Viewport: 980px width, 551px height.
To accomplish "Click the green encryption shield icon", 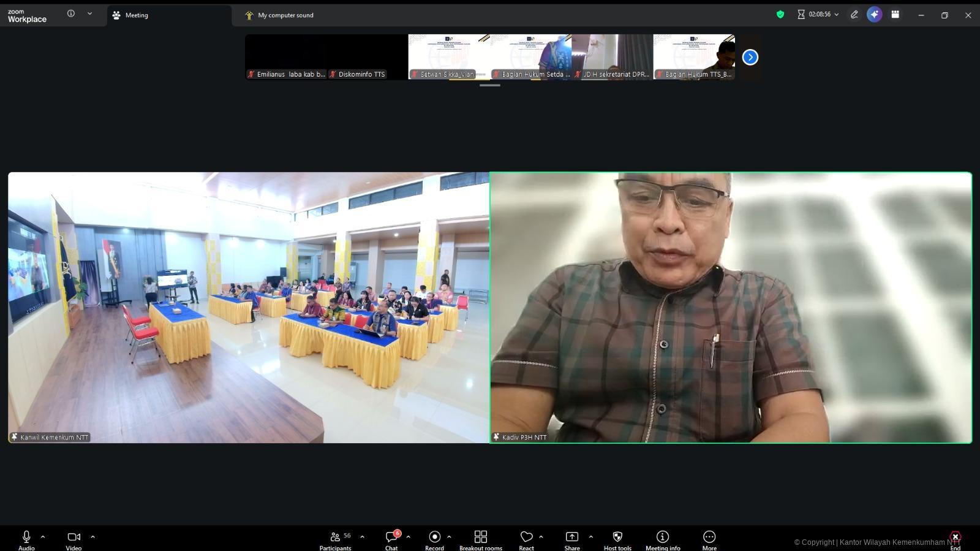I will [780, 15].
